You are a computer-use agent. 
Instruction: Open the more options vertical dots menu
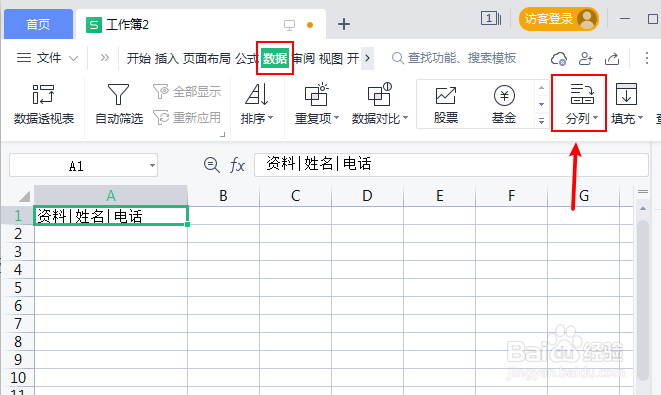pos(647,58)
